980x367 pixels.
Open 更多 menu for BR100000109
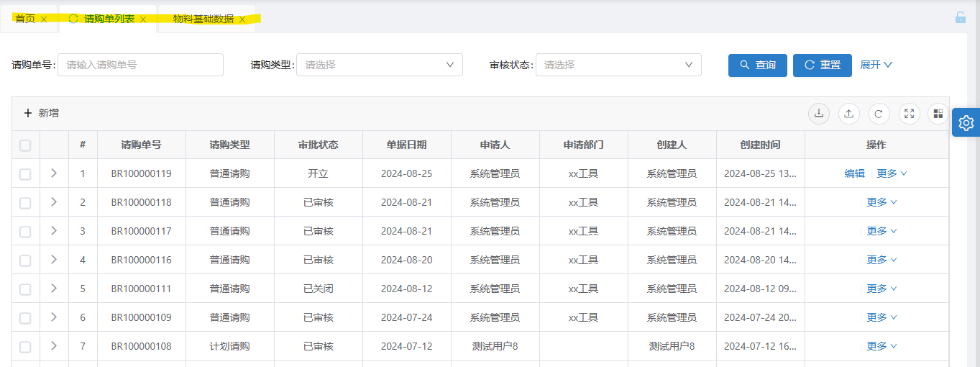point(881,317)
